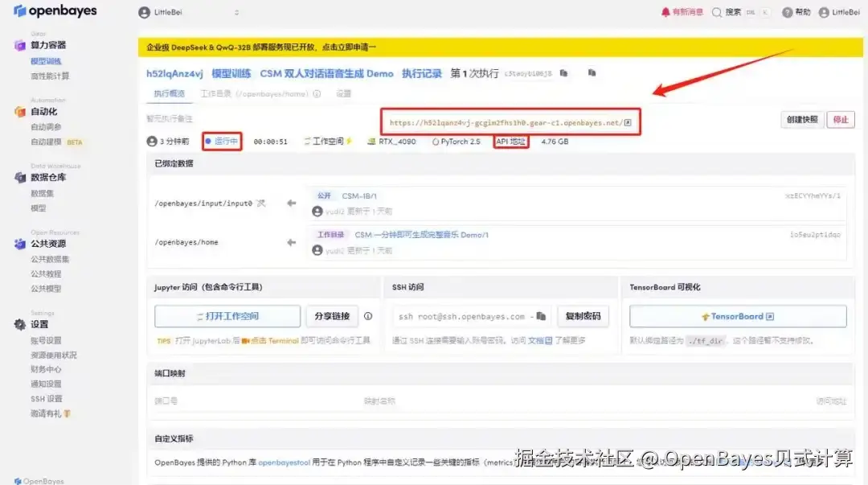Click the info icon beside 分享链接

[x=368, y=316]
